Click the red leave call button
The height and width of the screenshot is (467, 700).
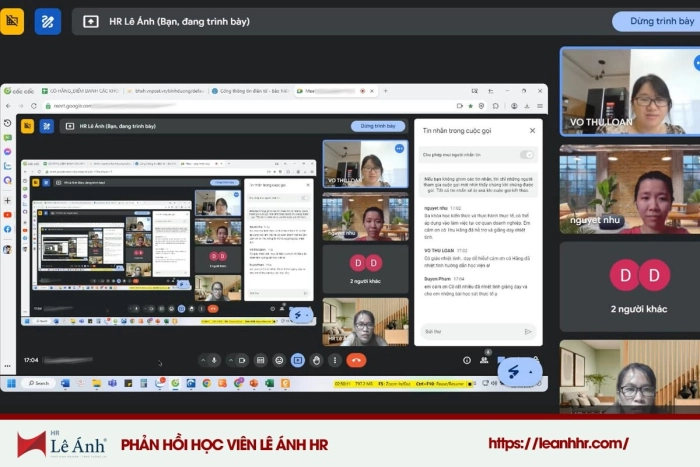coord(356,360)
